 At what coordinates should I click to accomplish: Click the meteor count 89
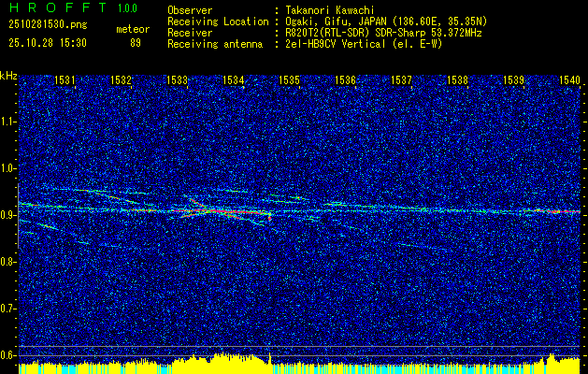pos(136,43)
